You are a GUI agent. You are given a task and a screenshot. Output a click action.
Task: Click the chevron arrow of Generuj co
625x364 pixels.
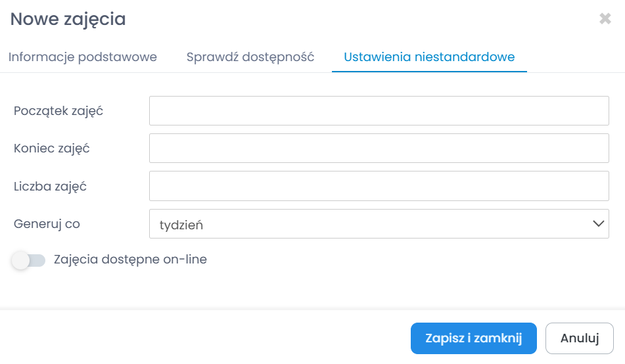pyautogui.click(x=598, y=224)
